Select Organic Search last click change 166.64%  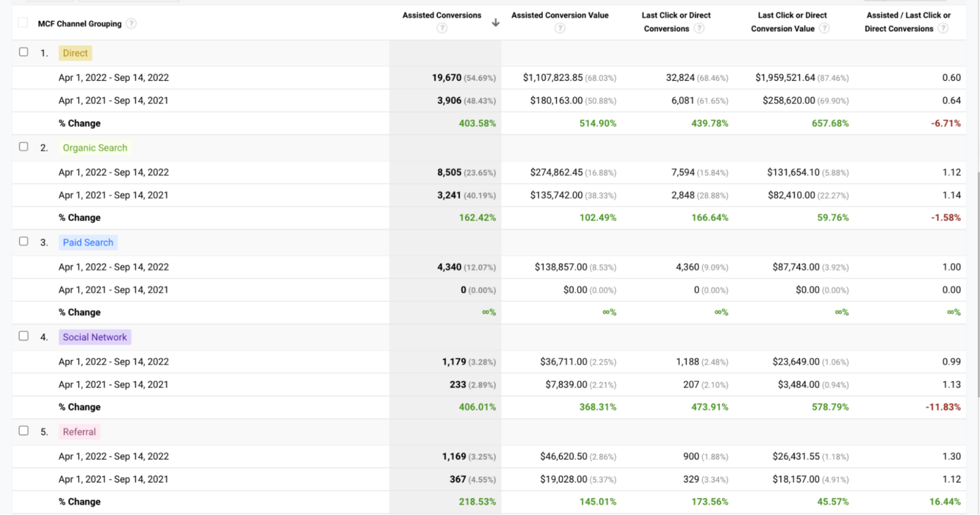pos(709,218)
